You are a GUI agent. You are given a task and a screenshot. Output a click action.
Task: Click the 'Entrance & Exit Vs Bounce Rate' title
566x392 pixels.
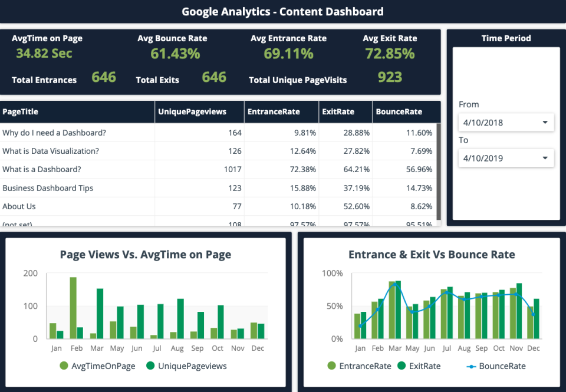pyautogui.click(x=432, y=255)
